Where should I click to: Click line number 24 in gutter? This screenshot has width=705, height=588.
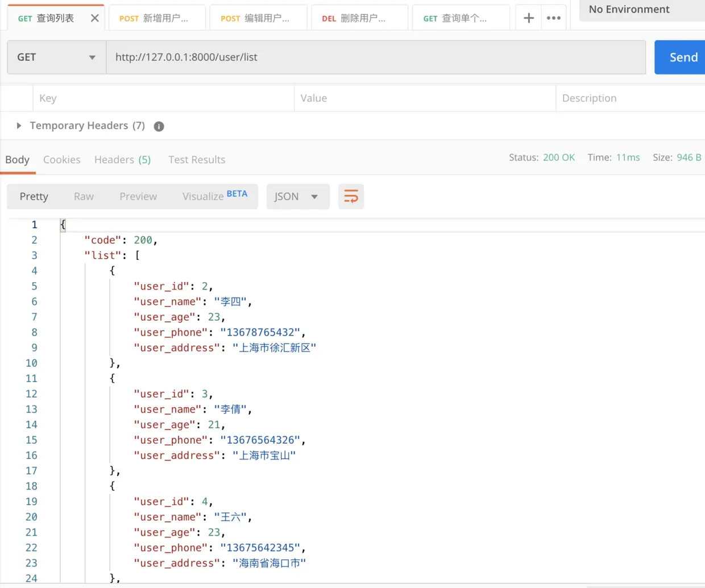31,578
